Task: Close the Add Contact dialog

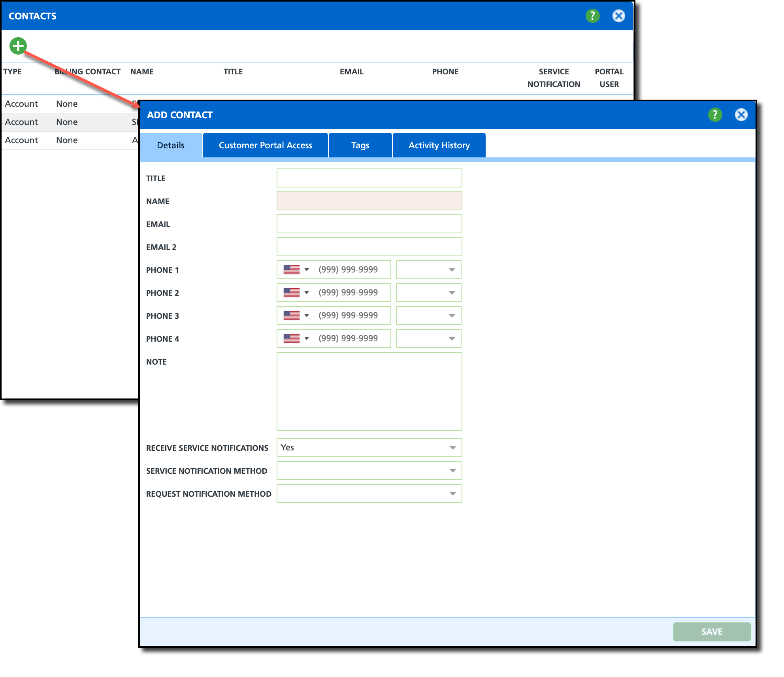Action: 741,115
